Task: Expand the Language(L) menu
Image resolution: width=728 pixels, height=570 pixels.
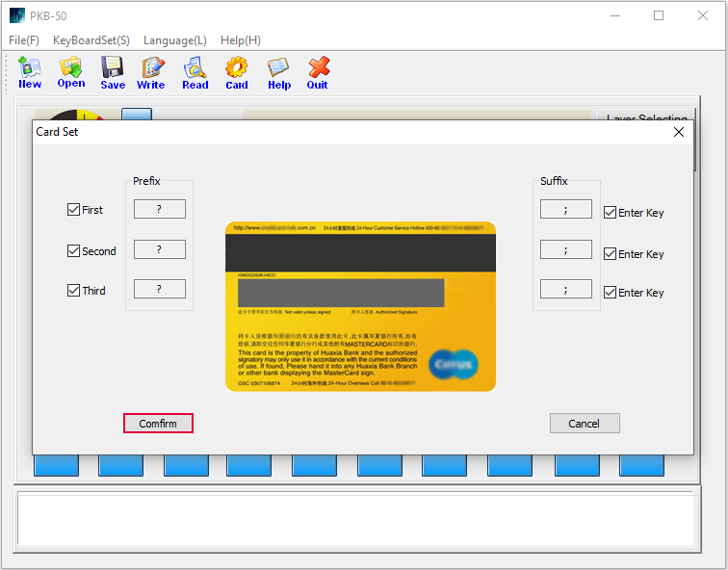Action: 174,40
